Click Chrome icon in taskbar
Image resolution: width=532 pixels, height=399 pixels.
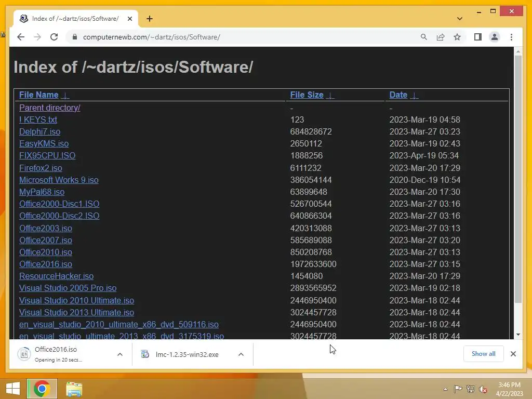42,389
